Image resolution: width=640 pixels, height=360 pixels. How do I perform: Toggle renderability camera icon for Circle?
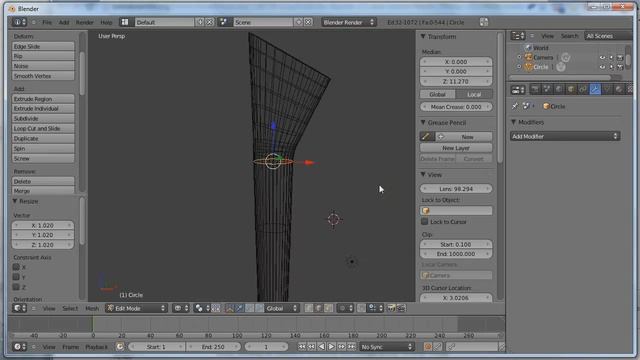[620, 67]
